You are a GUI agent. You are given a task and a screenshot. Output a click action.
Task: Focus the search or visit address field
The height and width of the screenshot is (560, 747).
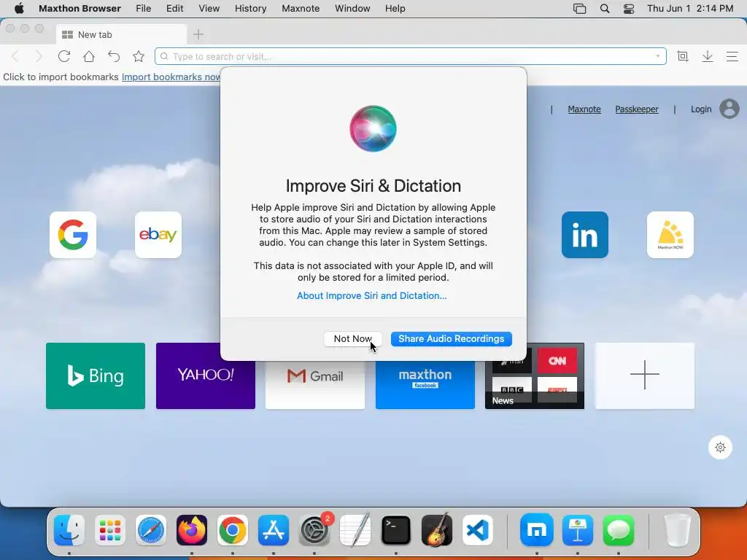410,56
